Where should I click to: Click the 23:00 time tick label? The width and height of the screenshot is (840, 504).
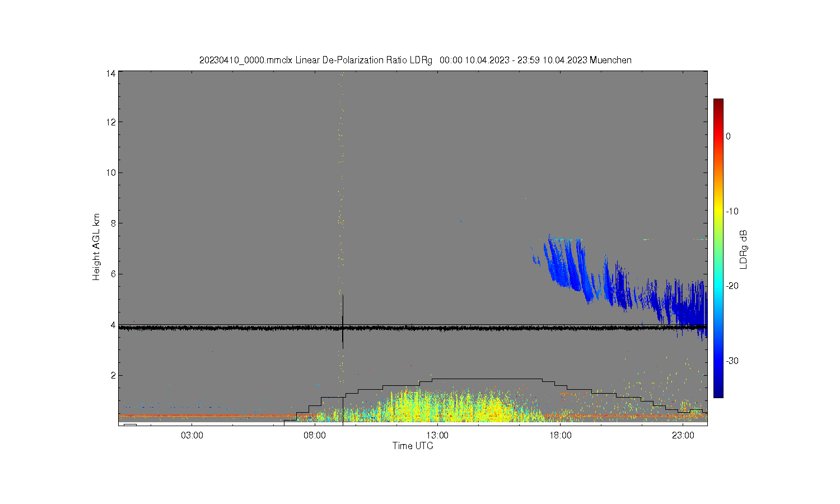point(683,435)
